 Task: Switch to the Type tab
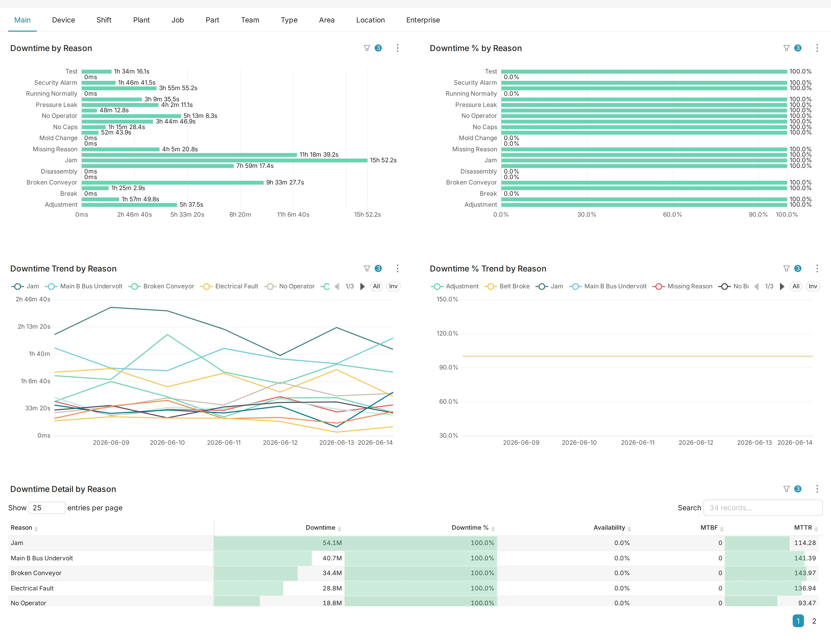[x=289, y=20]
